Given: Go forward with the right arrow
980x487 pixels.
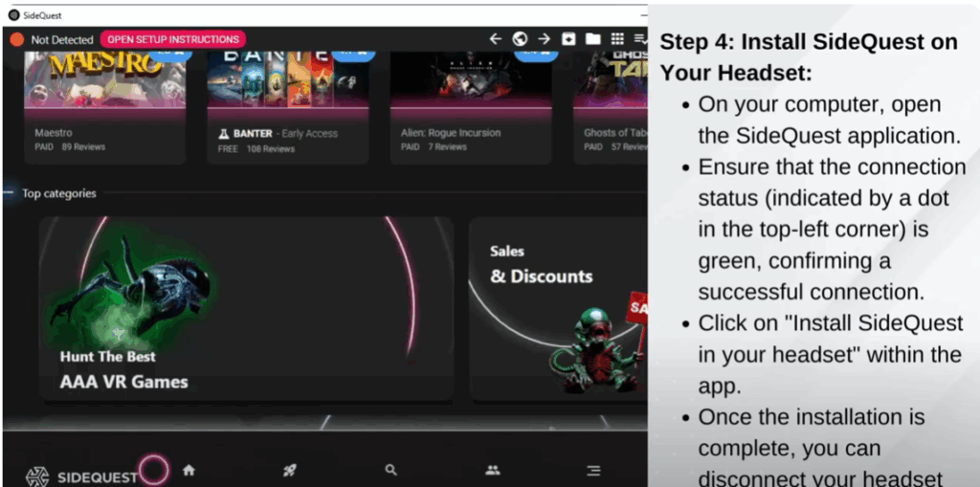Looking at the screenshot, I should (x=545, y=39).
